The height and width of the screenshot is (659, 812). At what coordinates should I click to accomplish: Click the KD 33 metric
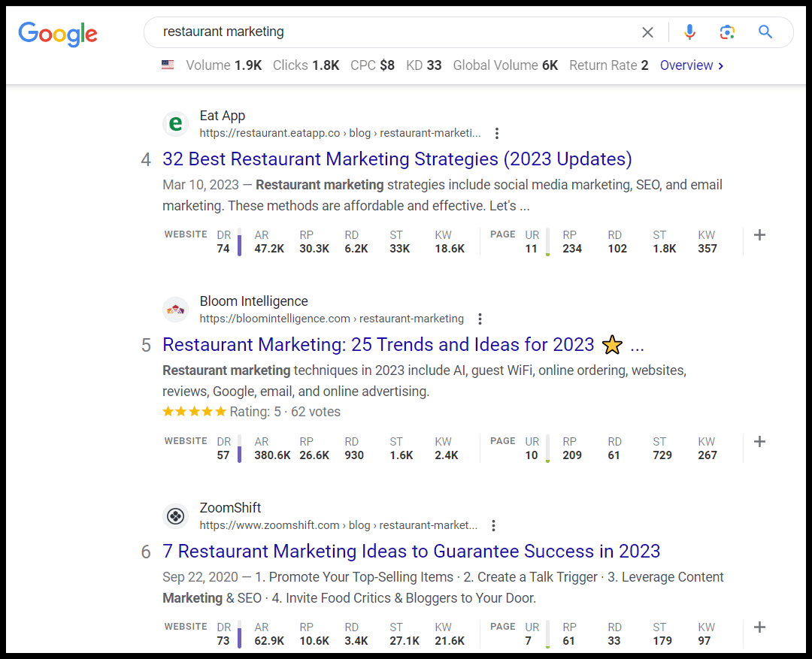423,65
